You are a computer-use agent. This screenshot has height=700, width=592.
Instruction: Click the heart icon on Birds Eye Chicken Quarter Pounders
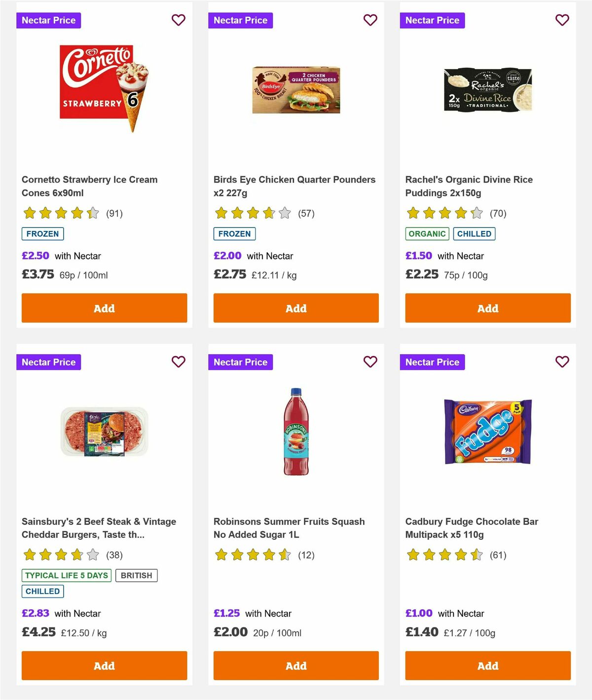(370, 20)
